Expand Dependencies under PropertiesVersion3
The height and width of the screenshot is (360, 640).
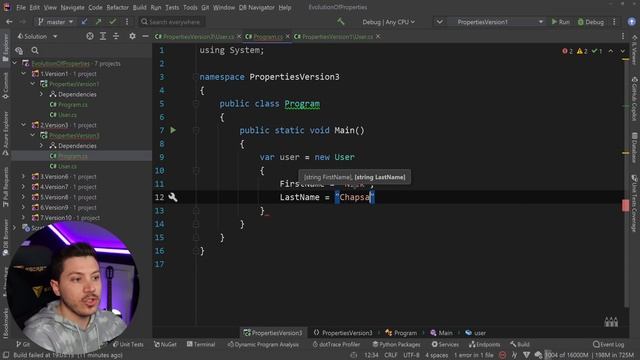(x=42, y=146)
